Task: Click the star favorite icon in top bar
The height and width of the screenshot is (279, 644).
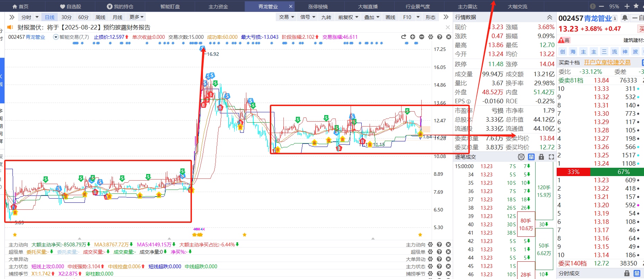Action: click(x=636, y=6)
